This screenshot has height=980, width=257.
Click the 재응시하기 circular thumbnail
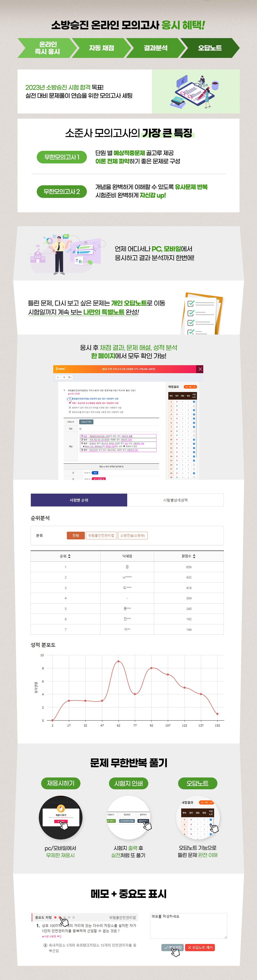[61, 817]
